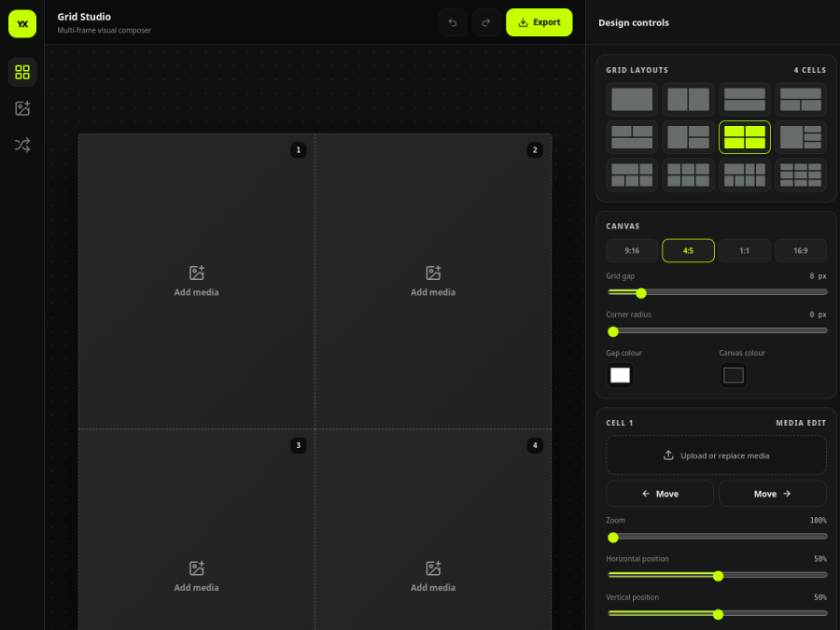This screenshot has width=840, height=630.
Task: Select layout with one top, two bottom cells
Action: click(801, 99)
